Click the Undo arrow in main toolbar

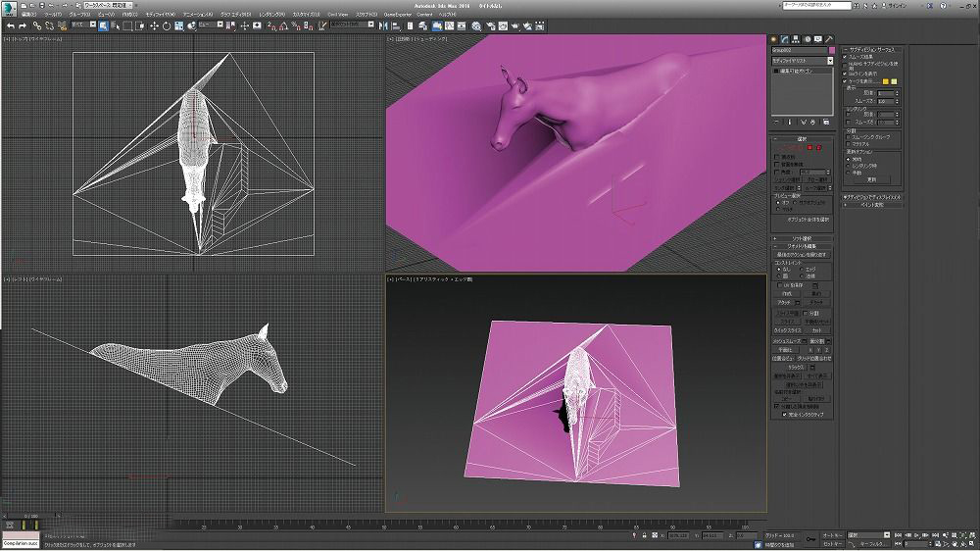tap(9, 25)
